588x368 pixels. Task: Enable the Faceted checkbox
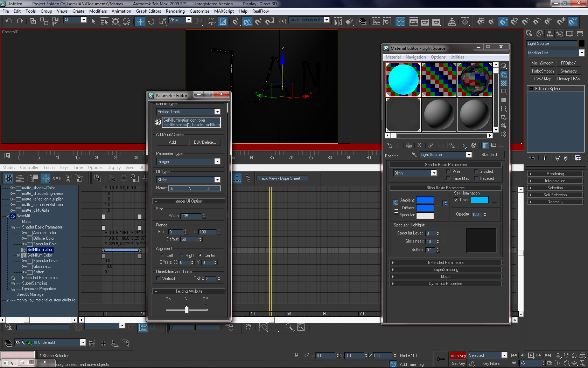[476, 178]
